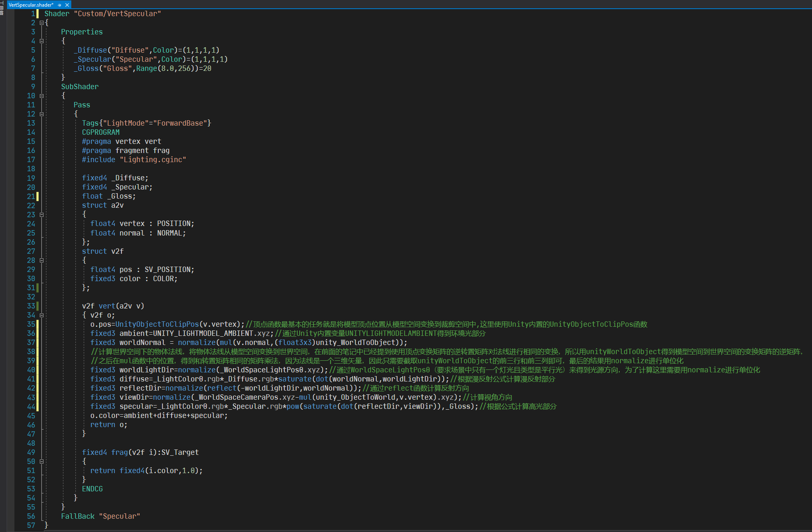Viewport: 812px width, 532px height.
Task: Open the collapsed side panel tab at far left
Action: [2, 8]
